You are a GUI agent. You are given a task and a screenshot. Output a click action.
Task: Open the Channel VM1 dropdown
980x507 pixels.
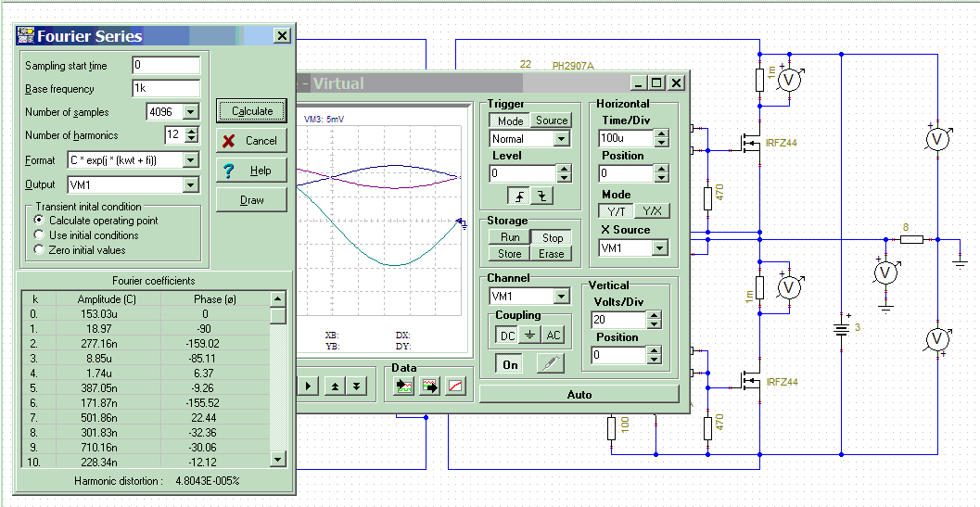tap(562, 296)
